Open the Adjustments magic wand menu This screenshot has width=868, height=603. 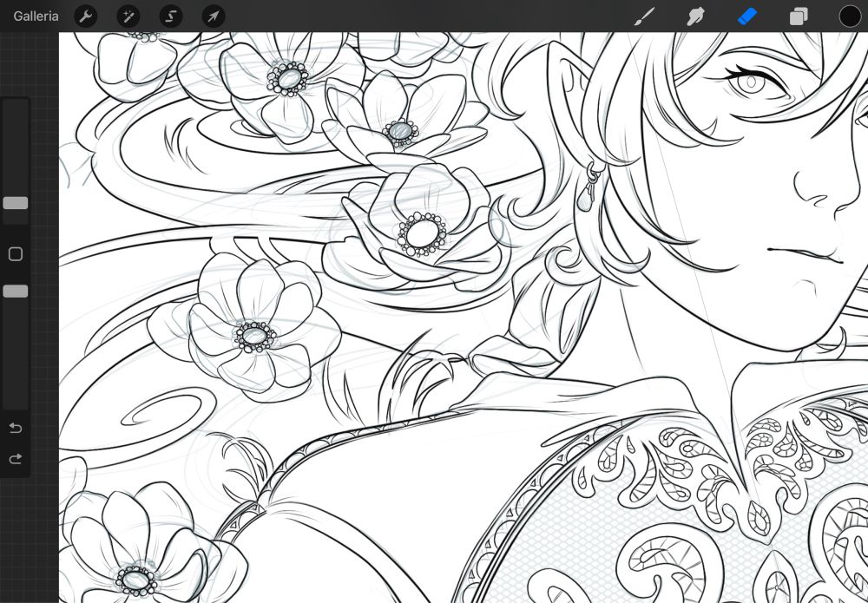128,16
